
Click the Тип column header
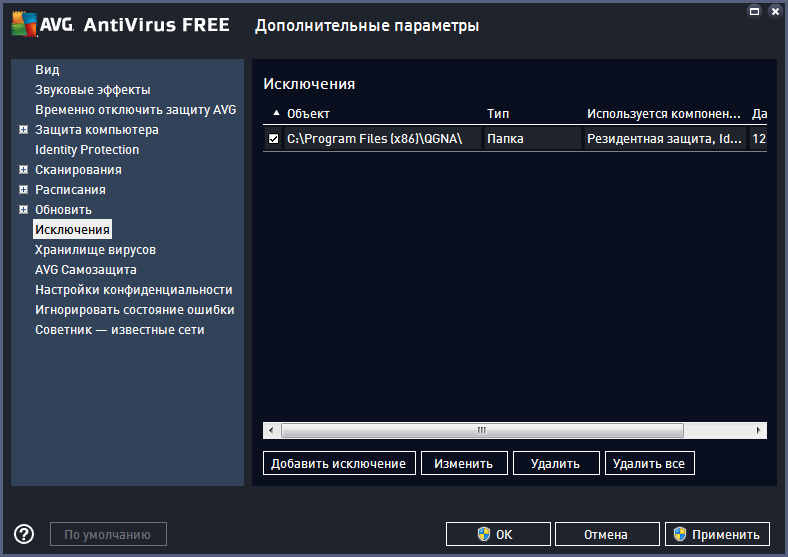pyautogui.click(x=498, y=114)
